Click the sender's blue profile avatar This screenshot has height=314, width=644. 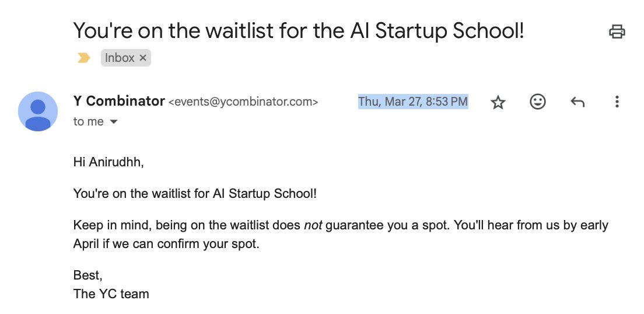[x=38, y=111]
